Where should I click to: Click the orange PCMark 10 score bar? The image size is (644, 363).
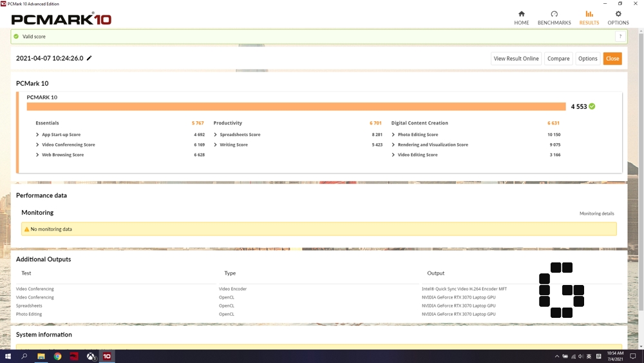[x=296, y=106]
